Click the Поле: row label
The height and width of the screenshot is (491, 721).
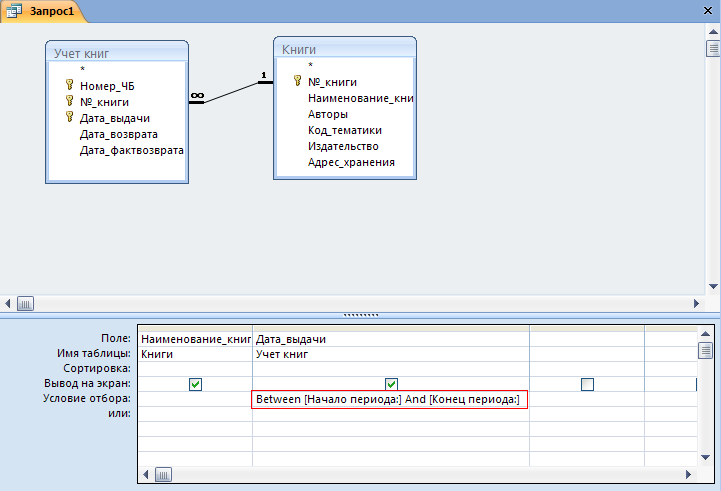tap(116, 338)
